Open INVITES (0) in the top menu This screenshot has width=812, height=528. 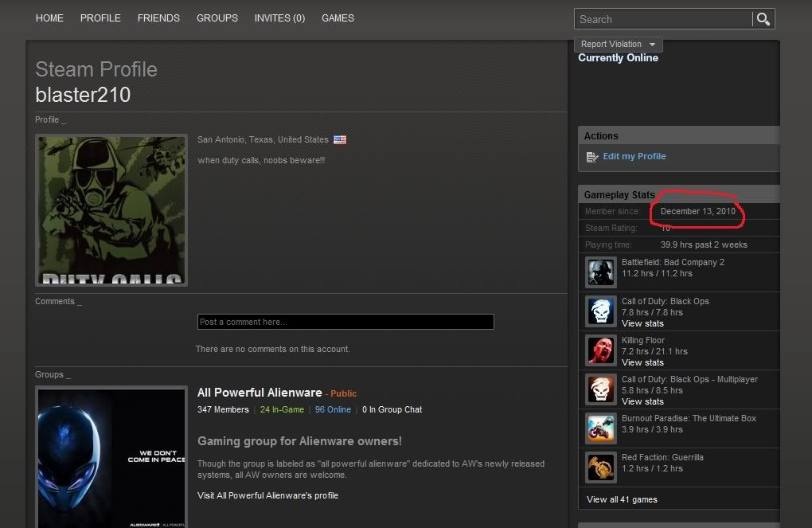pyautogui.click(x=279, y=18)
